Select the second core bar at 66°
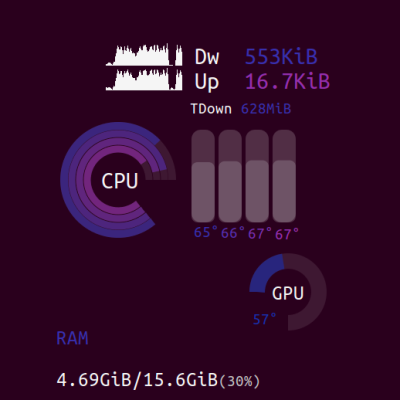Screen dimensions: 400x400 (230, 176)
